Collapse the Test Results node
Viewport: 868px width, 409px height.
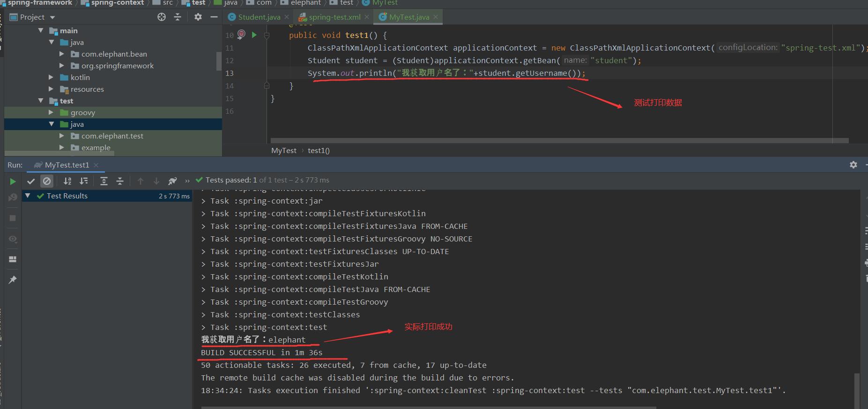(28, 196)
